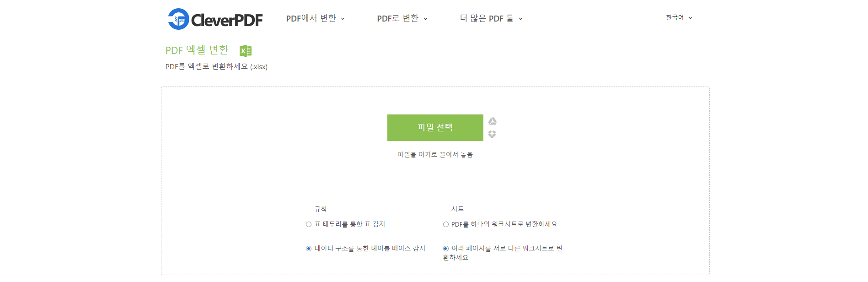
Task: Select 여러 페이지를 서로 다른 워크시트로 변환 option
Action: 445,249
